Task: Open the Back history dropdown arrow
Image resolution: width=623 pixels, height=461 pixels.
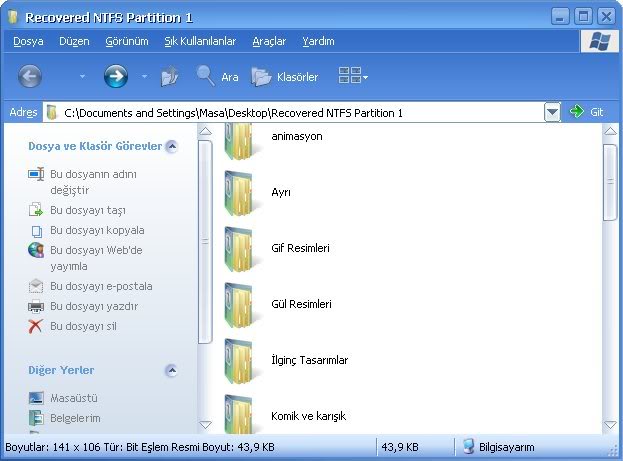Action: coord(82,76)
